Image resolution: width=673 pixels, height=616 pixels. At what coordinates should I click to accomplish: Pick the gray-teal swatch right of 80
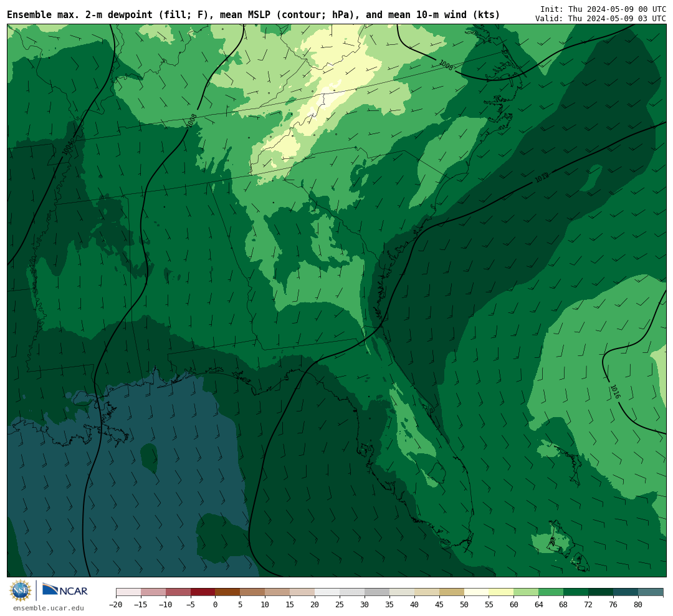pos(651,592)
